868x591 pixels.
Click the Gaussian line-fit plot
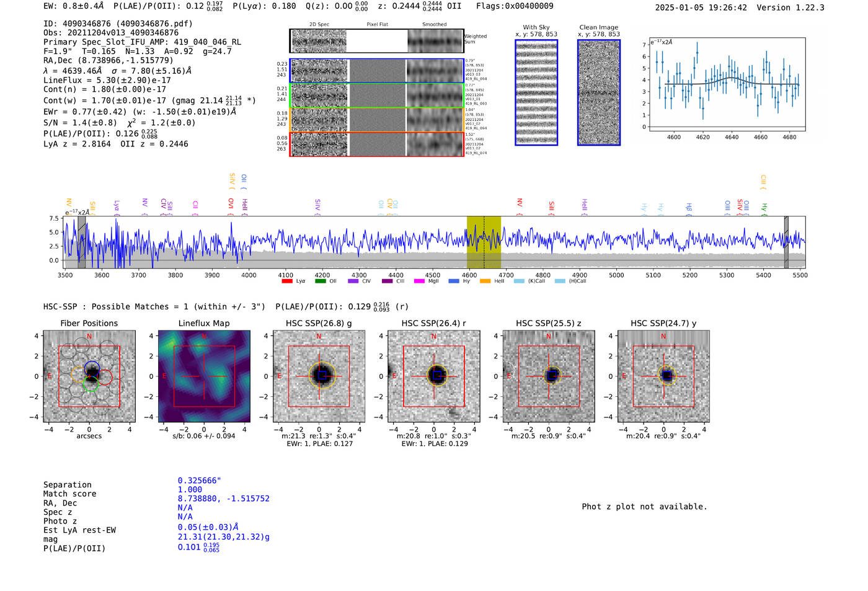click(727, 84)
